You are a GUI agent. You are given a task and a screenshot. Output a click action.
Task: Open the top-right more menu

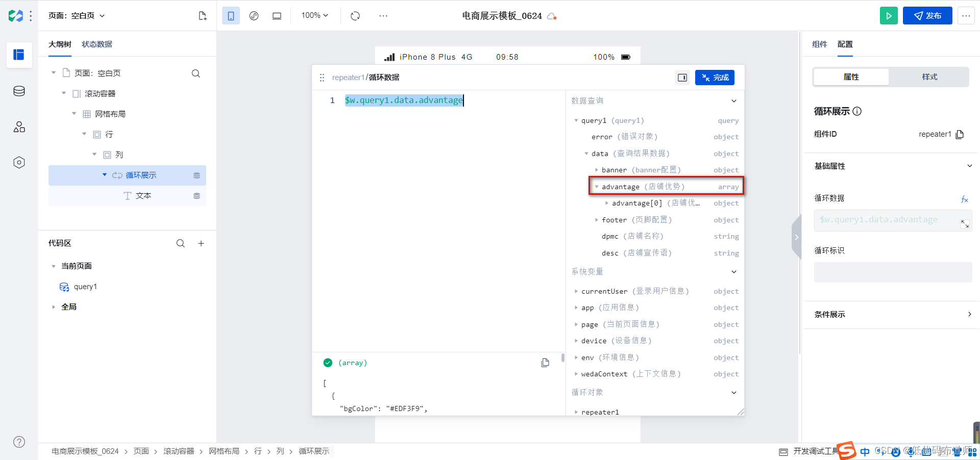coord(966,16)
